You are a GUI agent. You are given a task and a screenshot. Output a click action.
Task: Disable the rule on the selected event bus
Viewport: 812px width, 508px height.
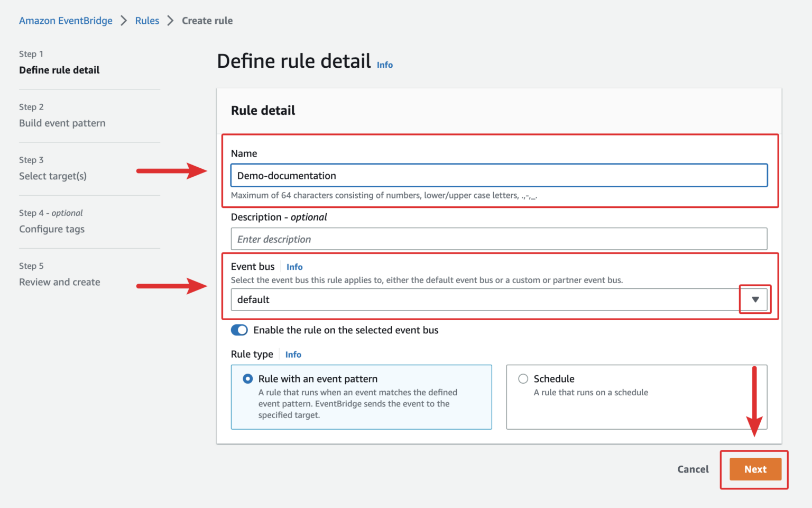[239, 330]
